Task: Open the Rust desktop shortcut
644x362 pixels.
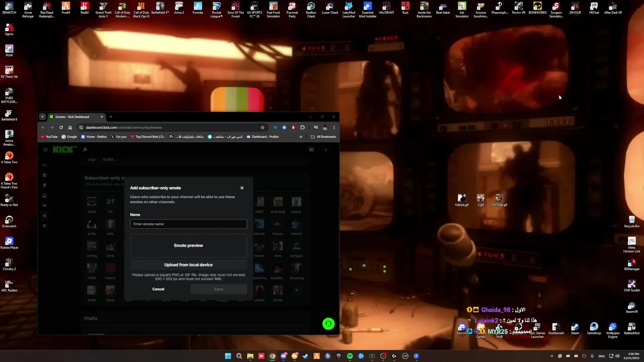Action: [x=405, y=9]
